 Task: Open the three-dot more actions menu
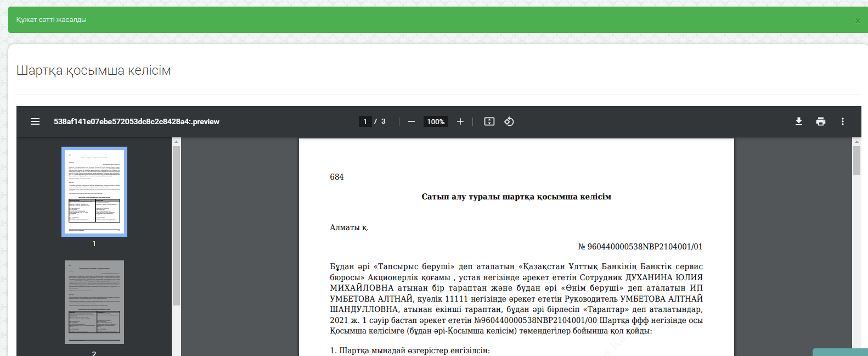point(843,121)
